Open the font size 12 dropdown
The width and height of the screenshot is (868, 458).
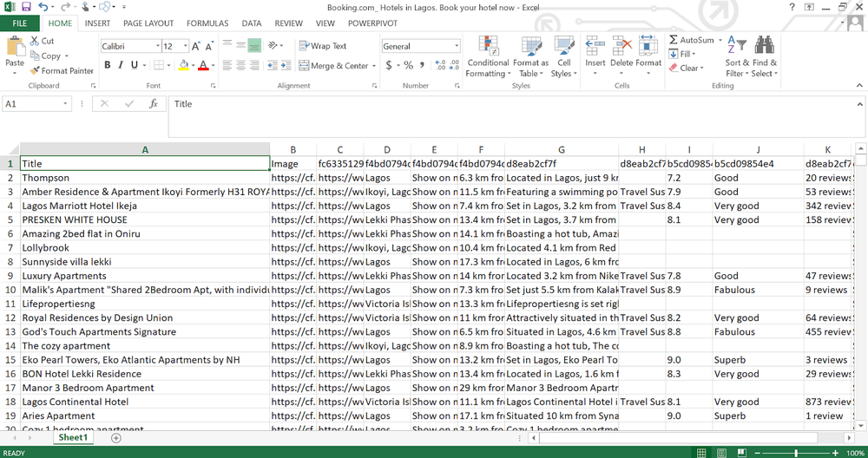[x=186, y=47]
